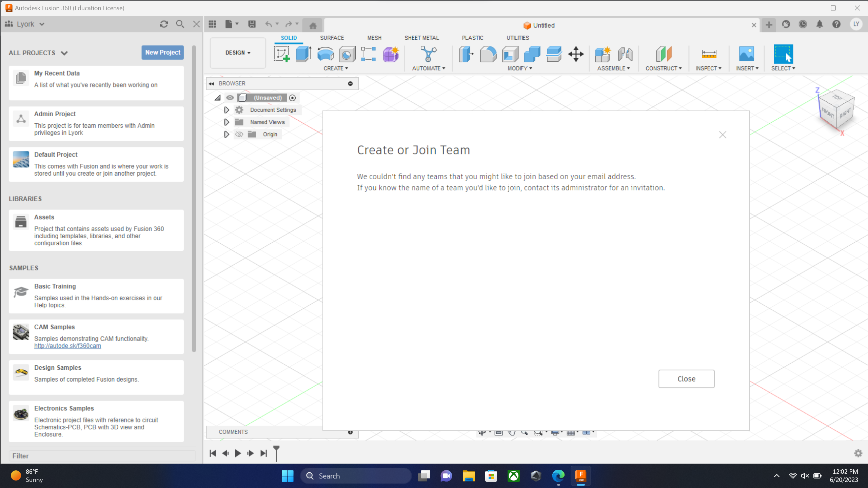Select the Extrude tool

(303, 54)
